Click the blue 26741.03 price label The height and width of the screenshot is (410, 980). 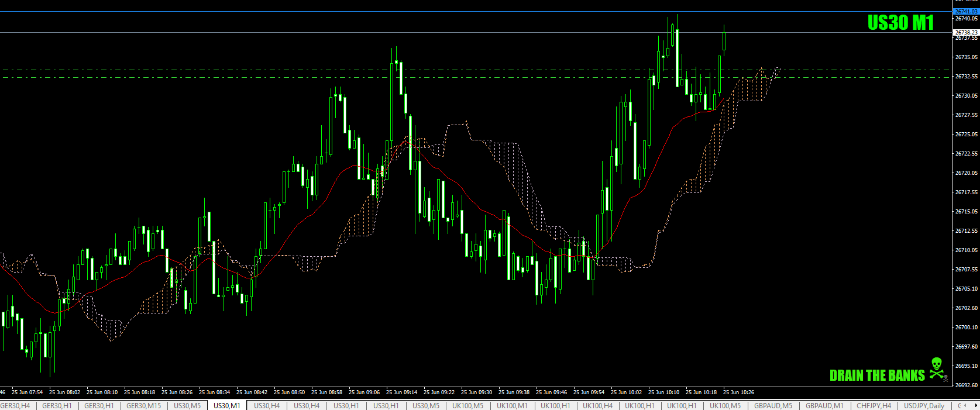pos(966,12)
